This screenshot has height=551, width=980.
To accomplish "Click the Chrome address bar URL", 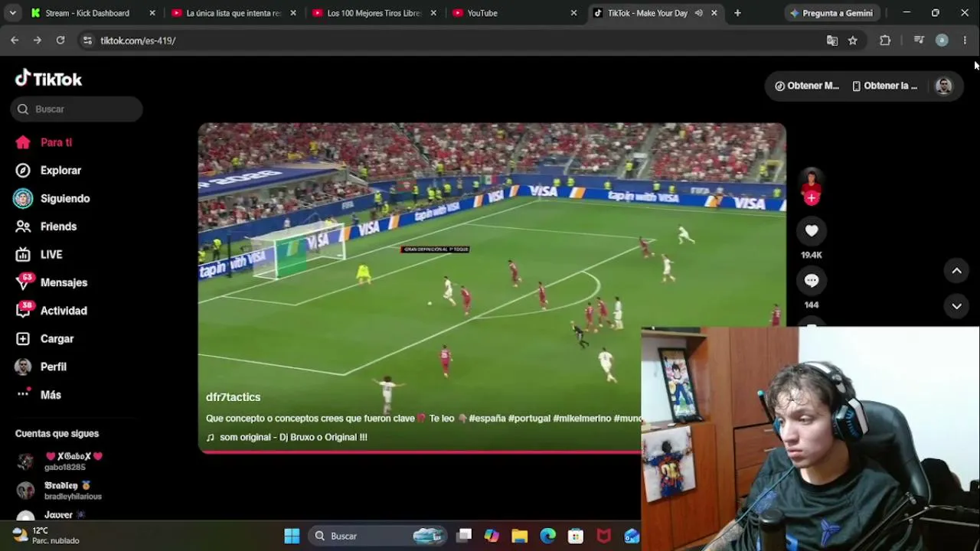I will (138, 41).
